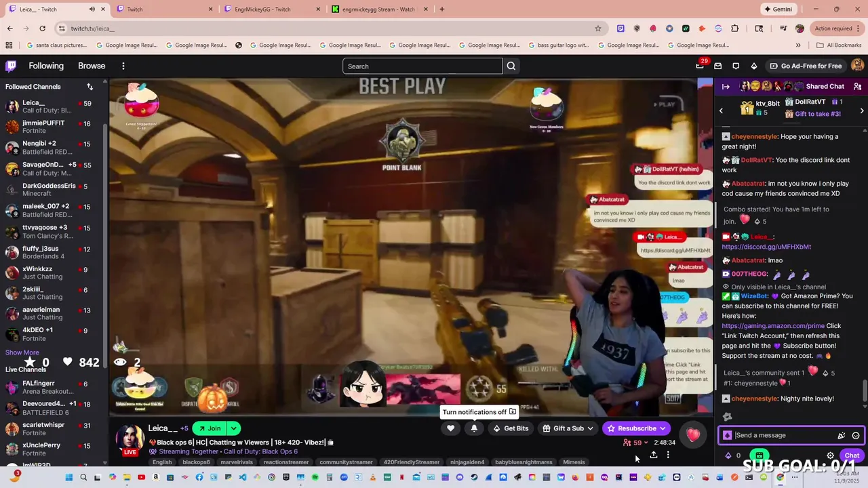Click the green rewards icon below chat
Image resolution: width=868 pixels, height=488 pixels.
coord(759,455)
